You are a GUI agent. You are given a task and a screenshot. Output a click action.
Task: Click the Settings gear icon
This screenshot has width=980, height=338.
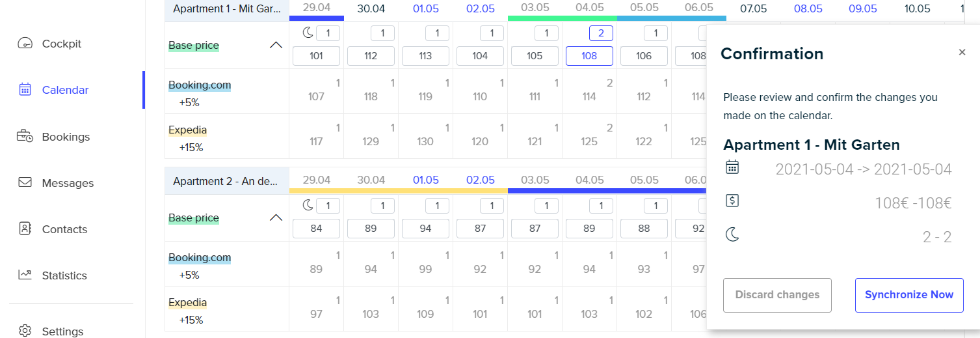coord(25,331)
